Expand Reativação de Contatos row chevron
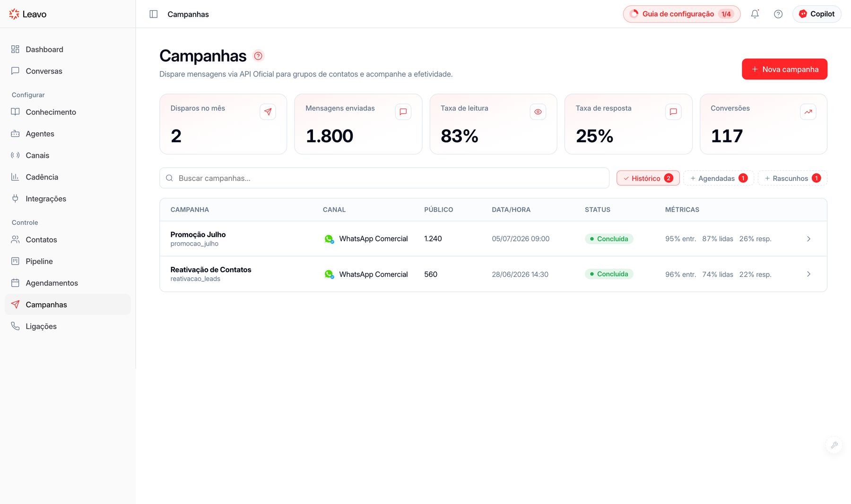The image size is (851, 504). pos(809,274)
